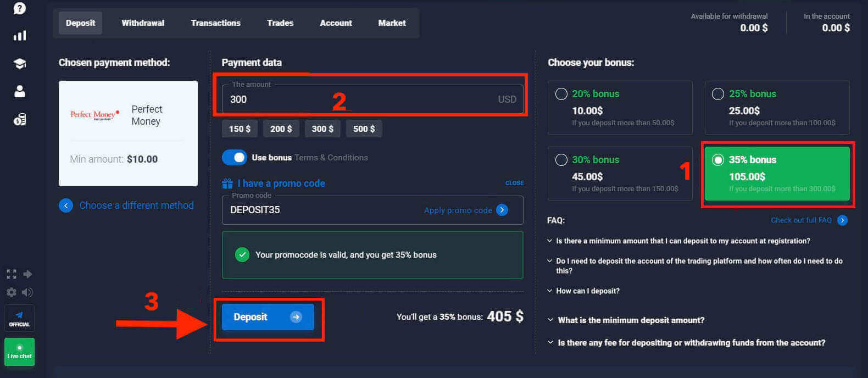Toggle the Use bonus switch
868x378 pixels.
click(235, 158)
